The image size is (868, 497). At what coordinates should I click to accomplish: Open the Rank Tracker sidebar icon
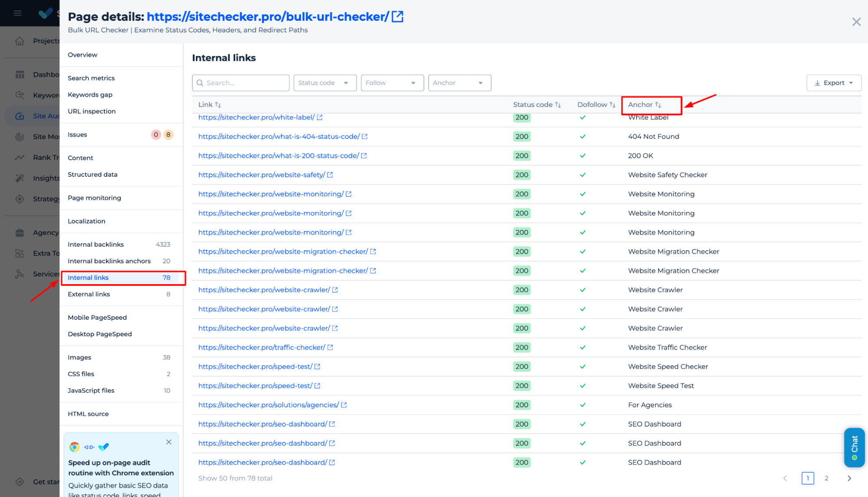(x=20, y=157)
